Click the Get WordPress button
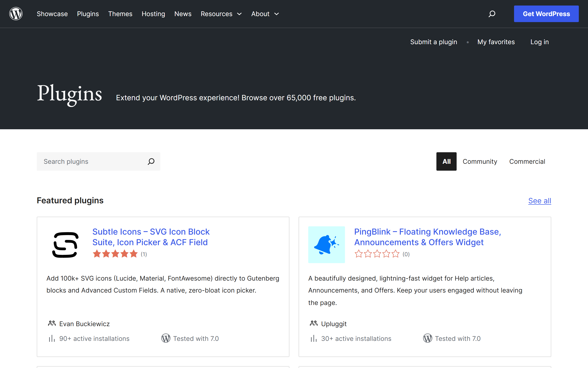 tap(546, 14)
